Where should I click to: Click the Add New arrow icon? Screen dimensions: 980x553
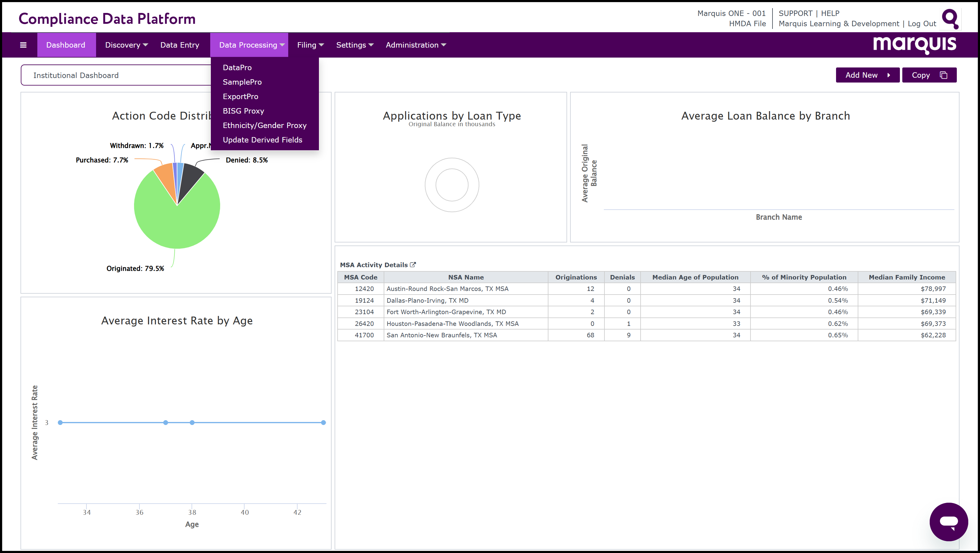[889, 75]
